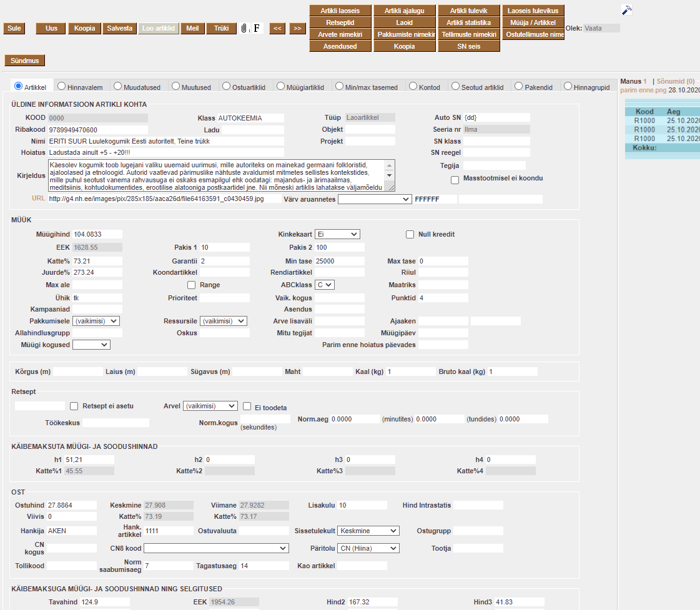The image size is (700, 610).
Task: Open the Arvel dropdown
Action: pyautogui.click(x=210, y=406)
